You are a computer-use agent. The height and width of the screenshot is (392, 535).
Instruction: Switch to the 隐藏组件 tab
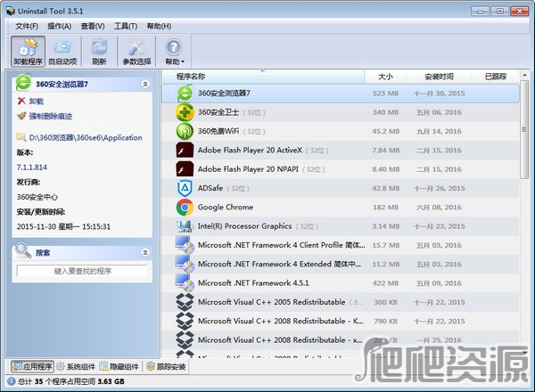[x=119, y=367]
